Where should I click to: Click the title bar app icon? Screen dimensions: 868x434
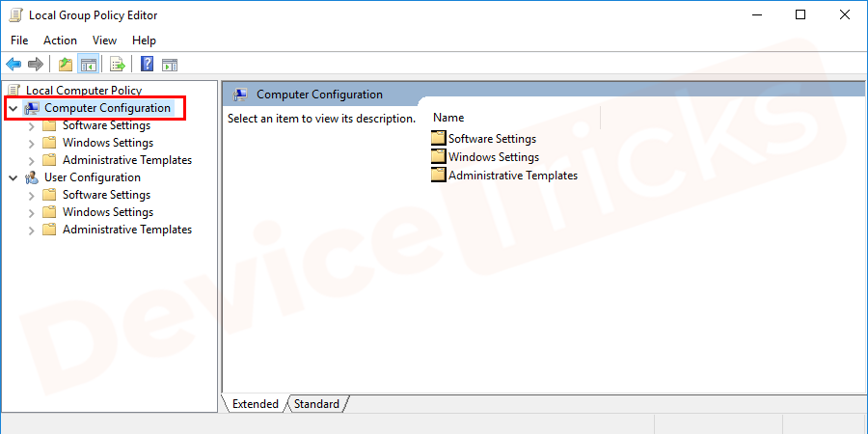[x=15, y=15]
